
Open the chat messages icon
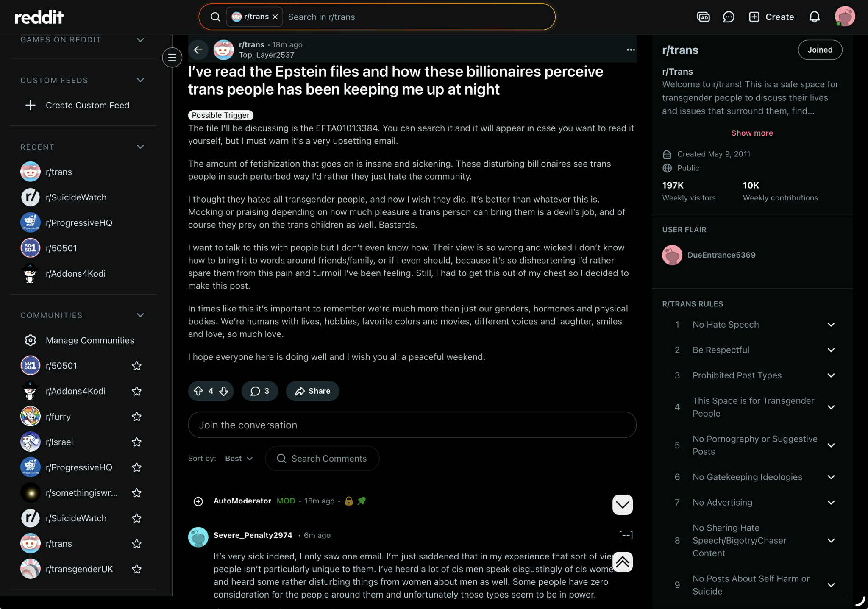(728, 17)
